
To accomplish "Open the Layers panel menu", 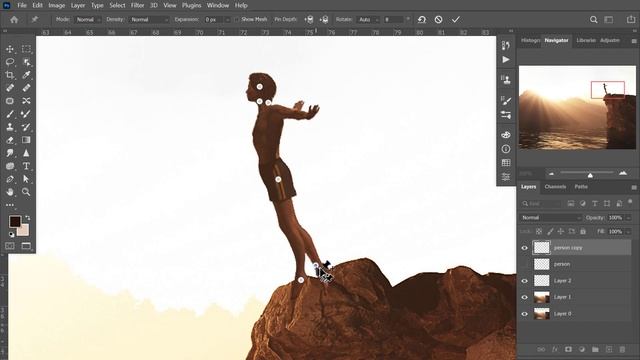I will pyautogui.click(x=633, y=187).
